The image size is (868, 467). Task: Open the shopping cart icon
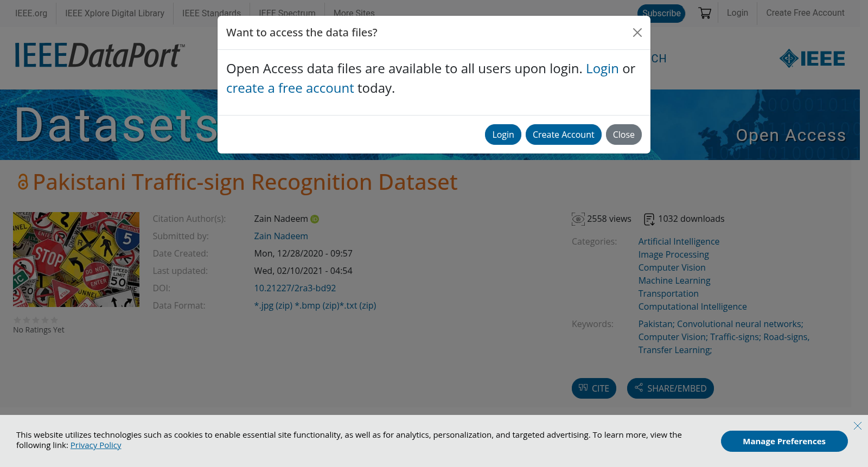coord(705,13)
